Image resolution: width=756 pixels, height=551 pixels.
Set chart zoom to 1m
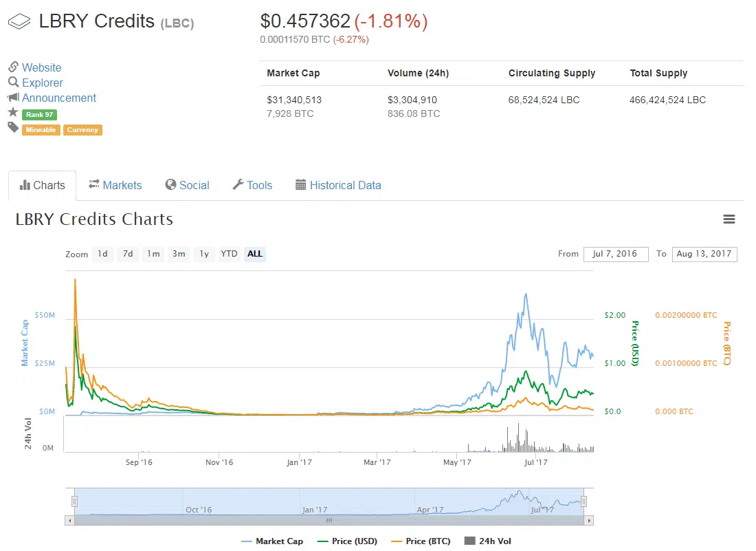pyautogui.click(x=153, y=254)
